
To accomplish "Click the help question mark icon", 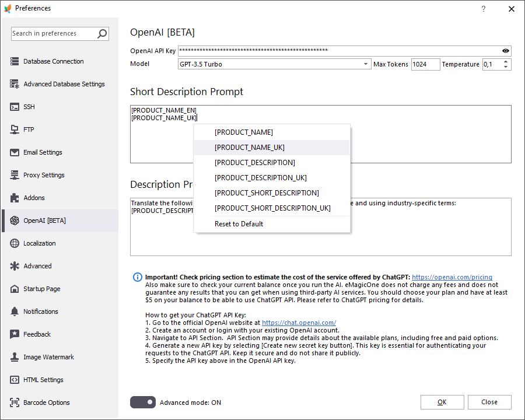I will click(484, 9).
